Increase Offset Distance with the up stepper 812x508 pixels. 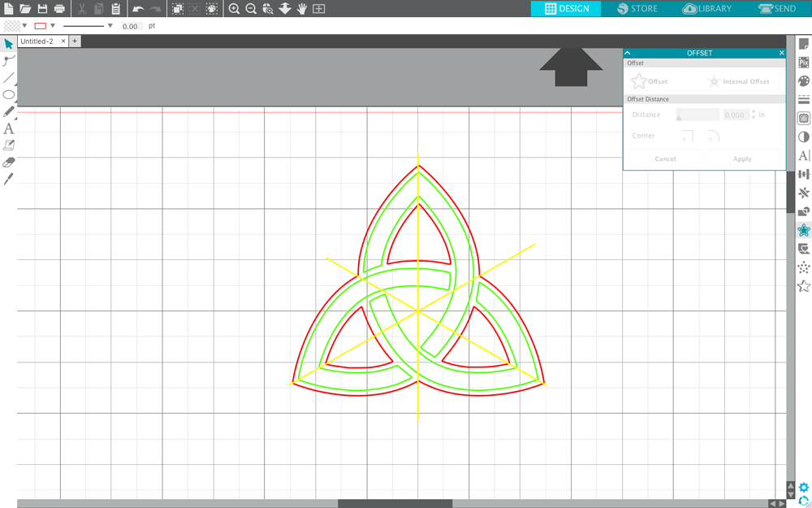pos(754,112)
